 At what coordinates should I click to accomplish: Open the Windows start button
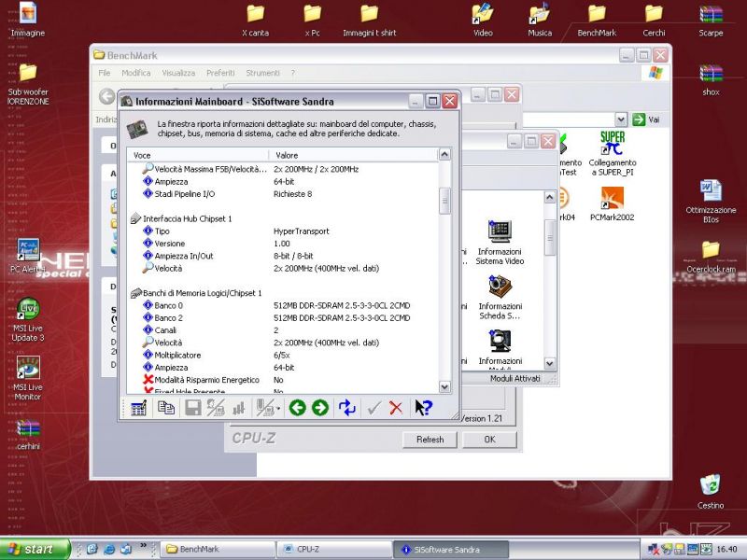pyautogui.click(x=35, y=549)
